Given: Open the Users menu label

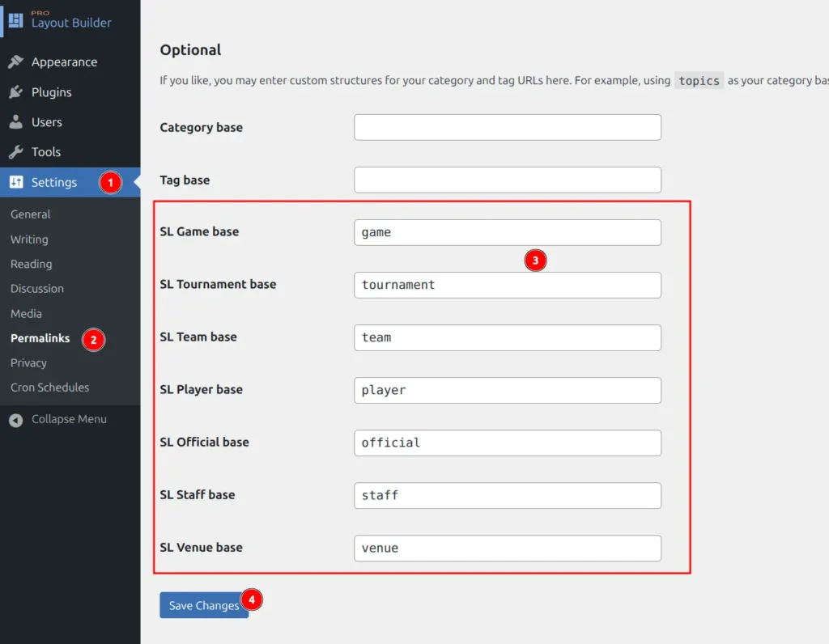Looking at the screenshot, I should pyautogui.click(x=46, y=122).
